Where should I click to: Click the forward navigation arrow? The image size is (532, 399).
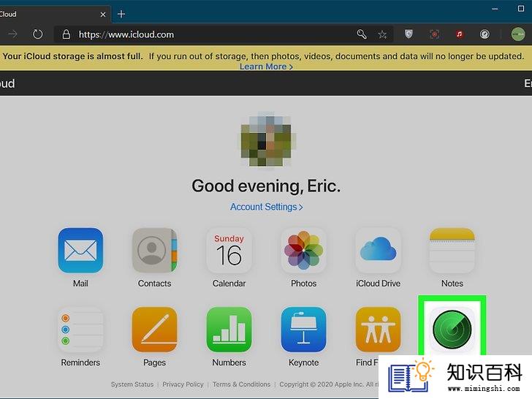point(12,34)
